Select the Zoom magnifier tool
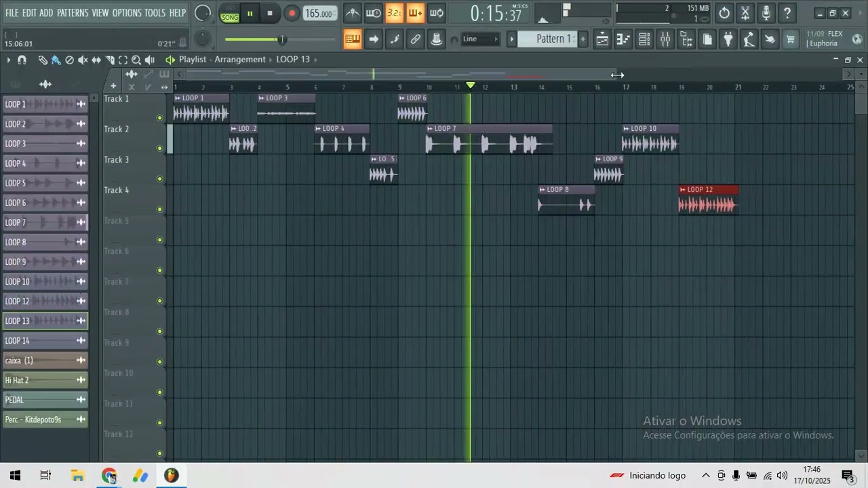 (x=136, y=60)
